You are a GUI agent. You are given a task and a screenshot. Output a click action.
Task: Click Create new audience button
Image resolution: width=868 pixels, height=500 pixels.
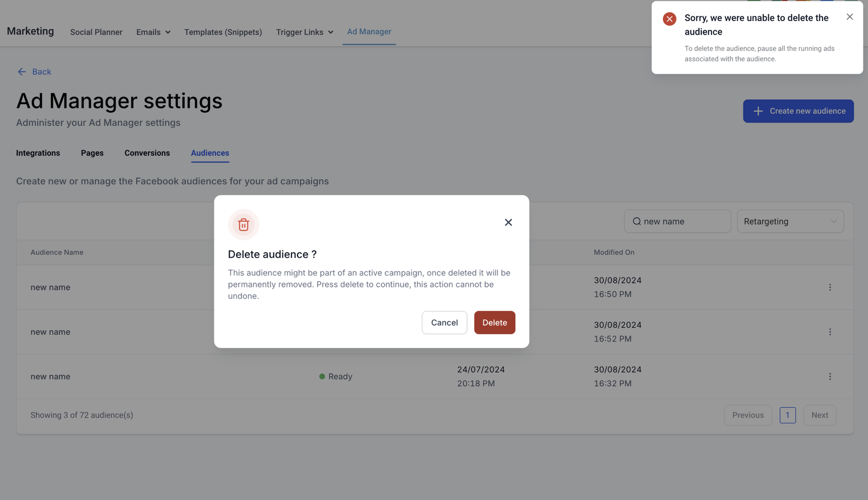(x=798, y=111)
